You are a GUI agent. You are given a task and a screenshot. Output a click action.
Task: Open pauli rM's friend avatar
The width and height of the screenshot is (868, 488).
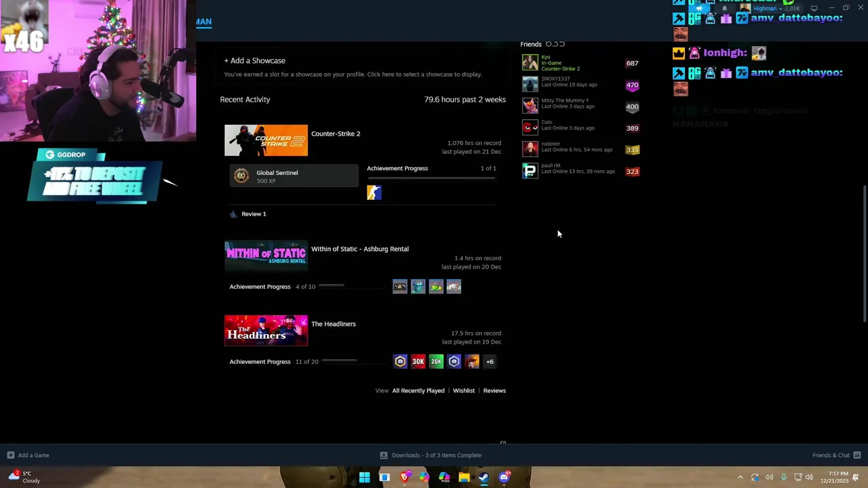point(530,171)
